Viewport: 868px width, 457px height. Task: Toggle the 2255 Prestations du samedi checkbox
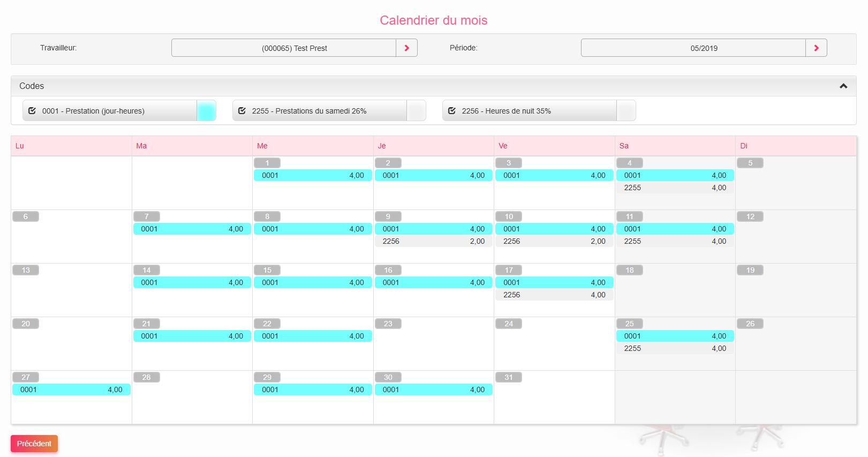[x=242, y=111]
